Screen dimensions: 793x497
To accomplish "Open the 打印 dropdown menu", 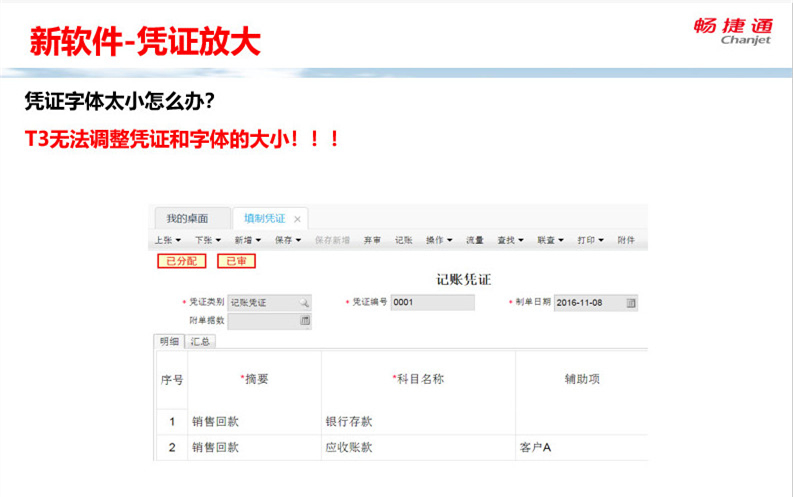I will (590, 240).
